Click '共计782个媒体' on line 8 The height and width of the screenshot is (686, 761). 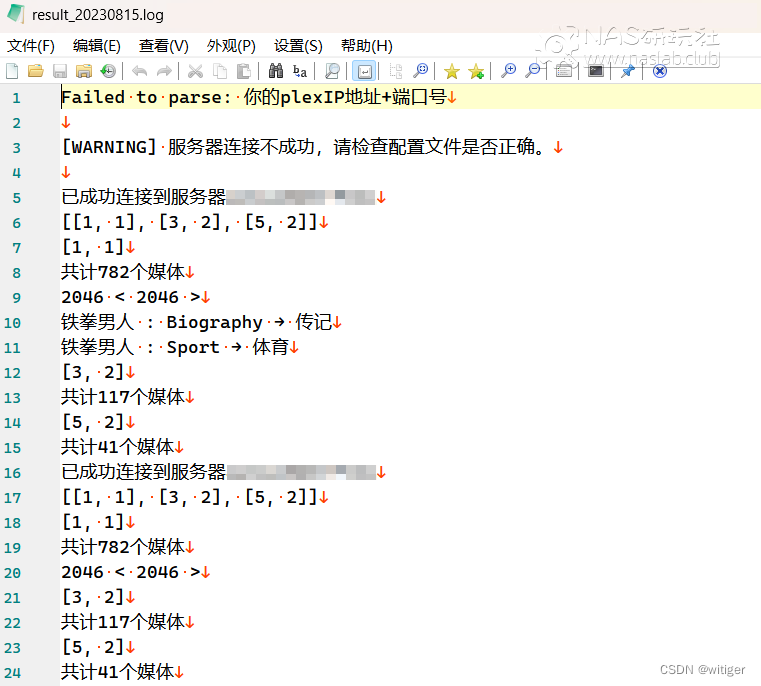123,272
